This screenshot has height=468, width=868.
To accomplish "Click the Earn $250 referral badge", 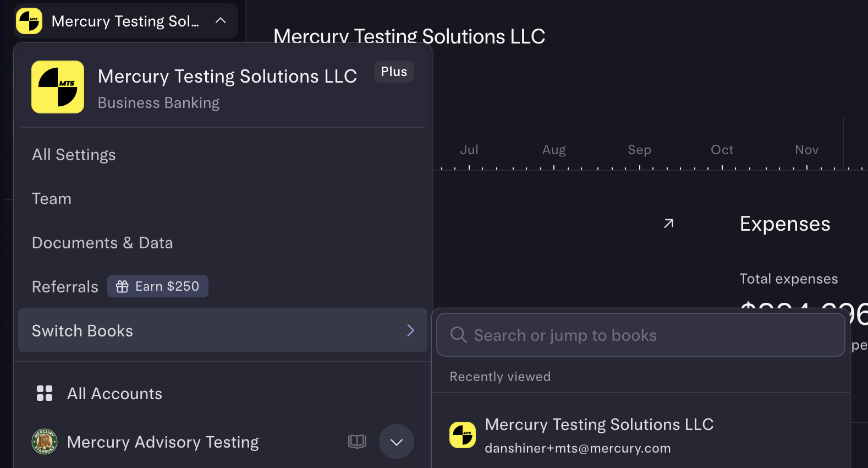I will coord(158,286).
